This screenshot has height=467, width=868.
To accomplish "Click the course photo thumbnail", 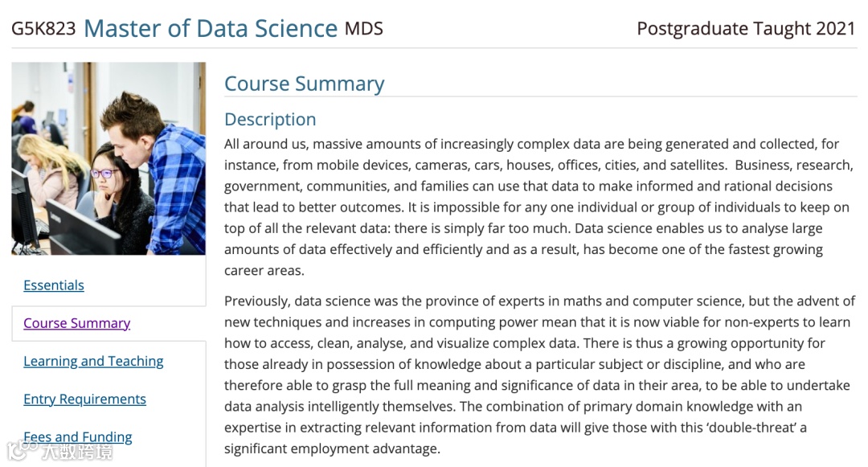I will (108, 158).
